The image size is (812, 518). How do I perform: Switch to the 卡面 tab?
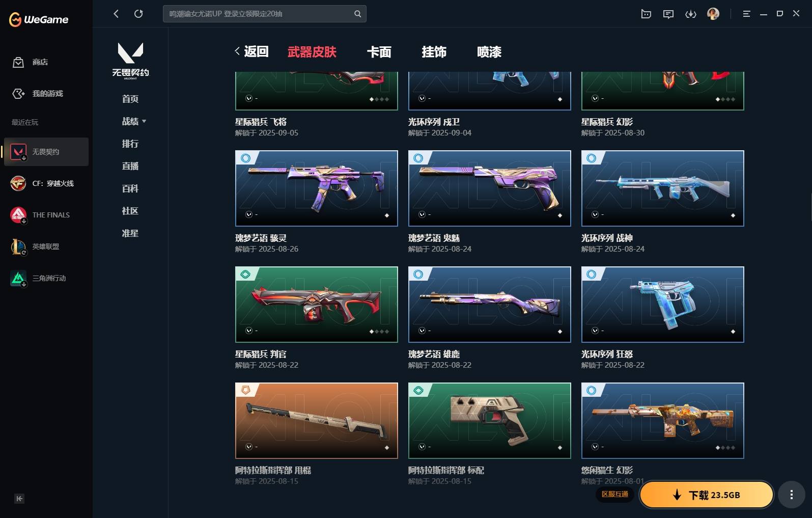point(379,52)
